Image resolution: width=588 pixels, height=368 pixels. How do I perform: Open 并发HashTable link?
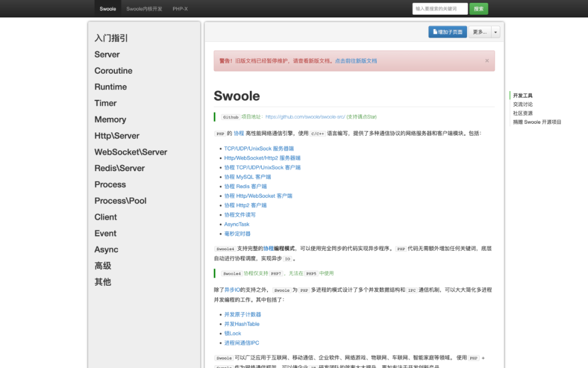click(x=242, y=324)
